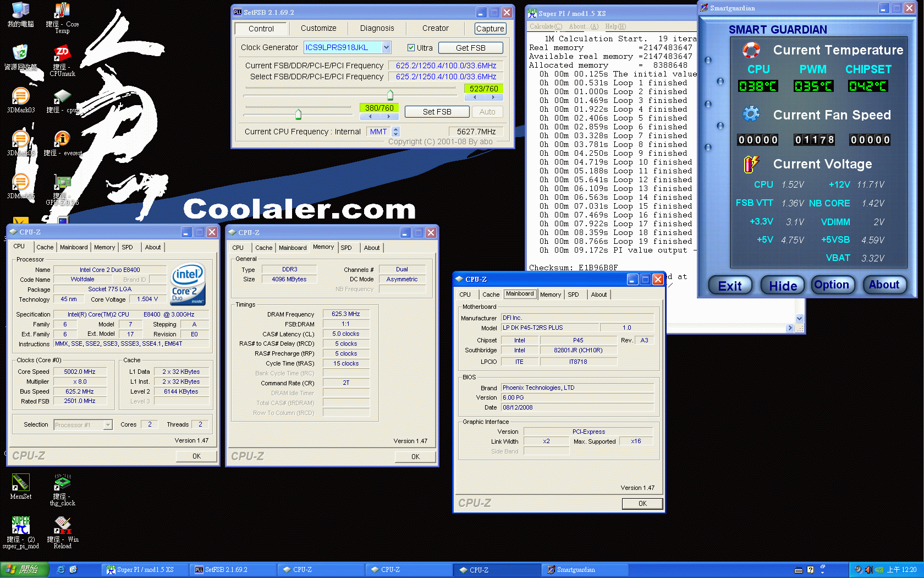Click the taskbar clock showing 12:20
Image resolution: width=924 pixels, height=578 pixels.
coord(902,570)
